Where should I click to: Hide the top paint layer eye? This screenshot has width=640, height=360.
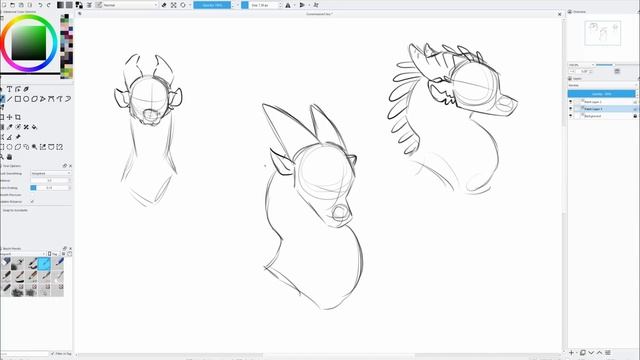coord(571,102)
